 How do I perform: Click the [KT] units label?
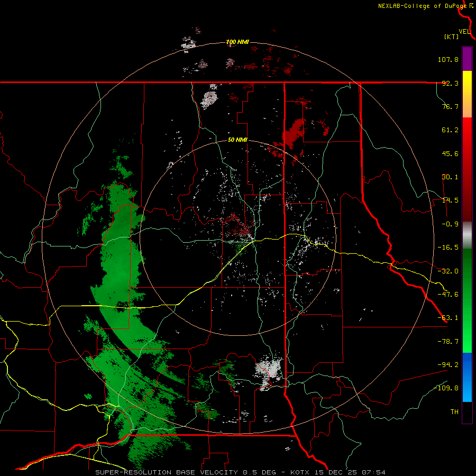pos(451,36)
